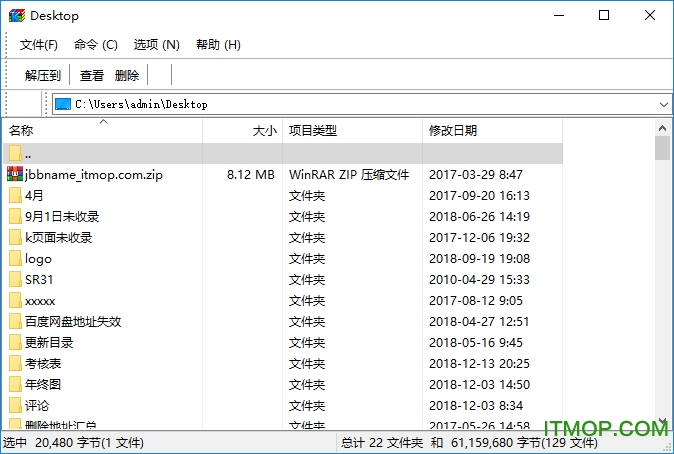The height and width of the screenshot is (454, 674).
Task: Click the 删除 toolbar button
Action: tap(127, 75)
